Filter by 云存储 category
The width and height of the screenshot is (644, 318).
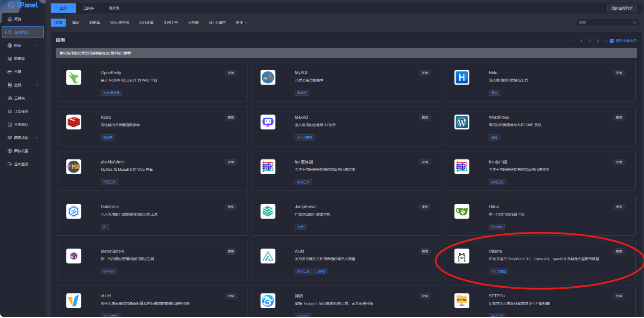pos(193,22)
